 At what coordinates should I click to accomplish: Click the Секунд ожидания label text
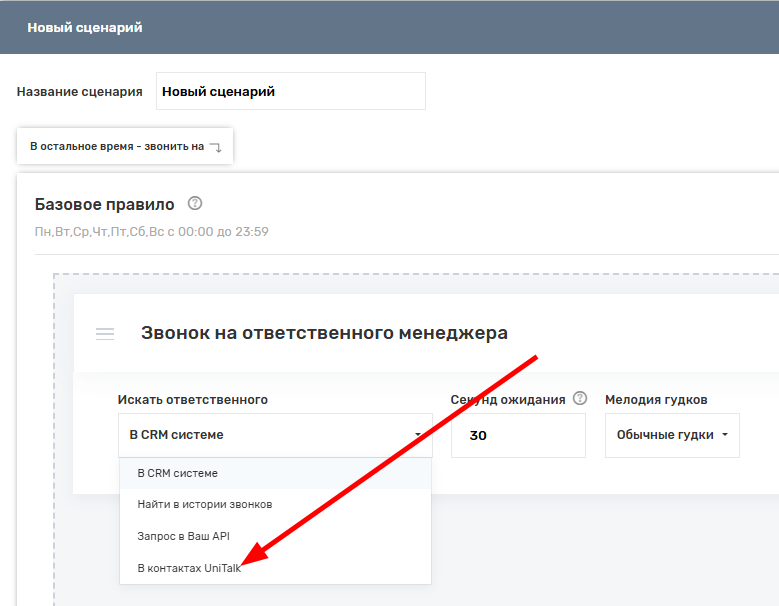click(x=508, y=399)
